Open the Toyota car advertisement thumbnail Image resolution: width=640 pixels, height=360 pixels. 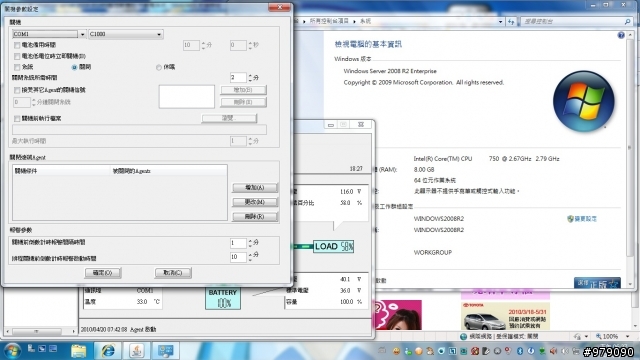505,316
